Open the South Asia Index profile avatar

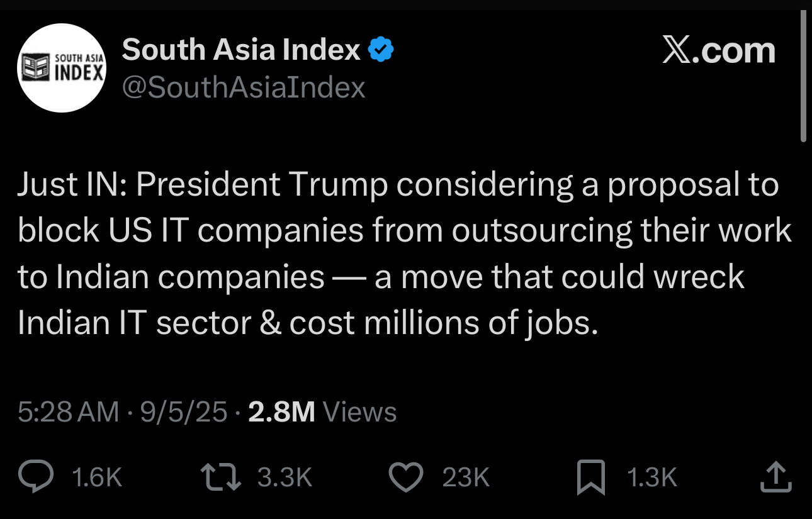pyautogui.click(x=62, y=68)
